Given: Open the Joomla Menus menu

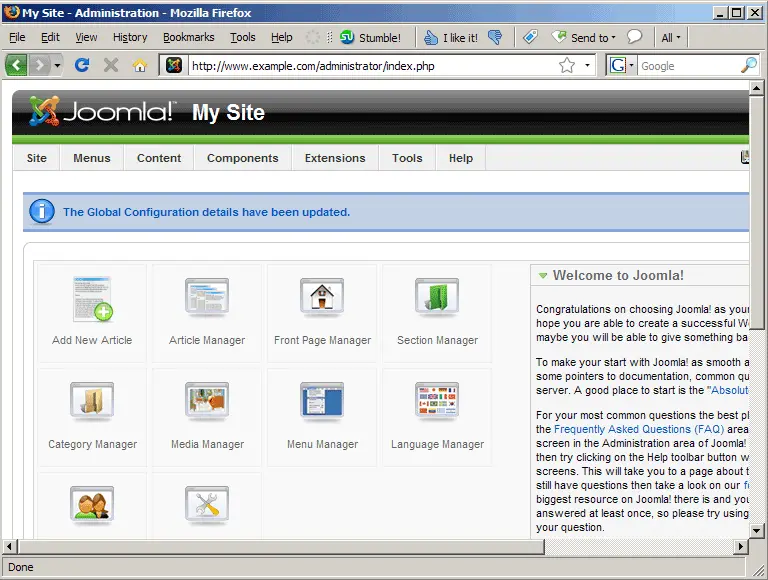Looking at the screenshot, I should pos(92,158).
